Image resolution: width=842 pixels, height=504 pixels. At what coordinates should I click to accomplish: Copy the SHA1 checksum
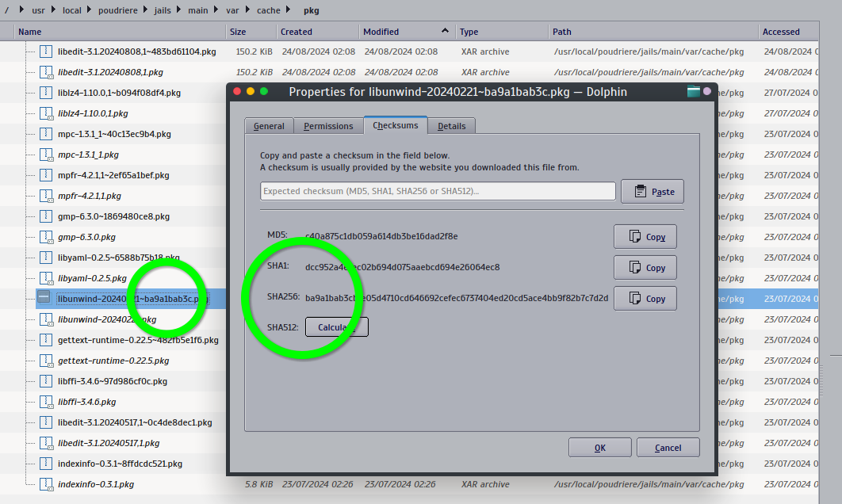tap(645, 268)
